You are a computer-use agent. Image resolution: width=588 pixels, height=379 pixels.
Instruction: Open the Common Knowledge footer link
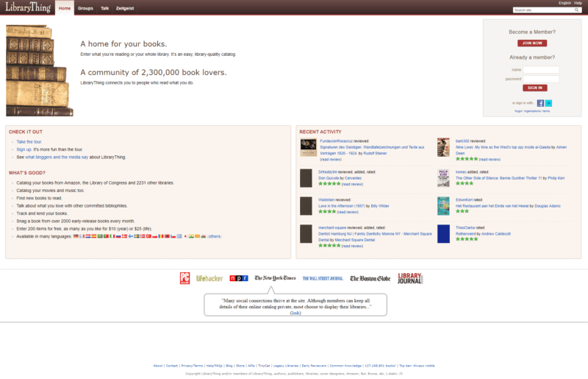point(345,366)
